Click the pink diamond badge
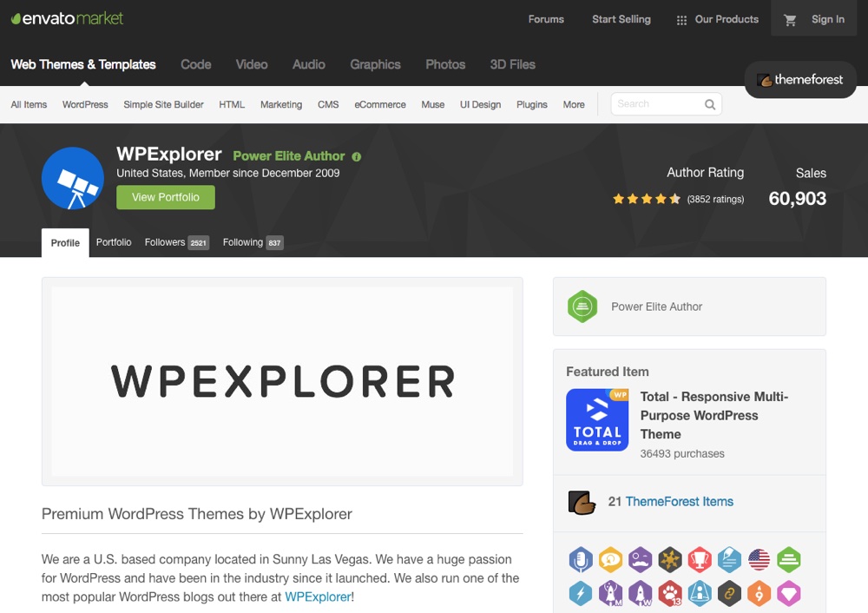 click(789, 594)
